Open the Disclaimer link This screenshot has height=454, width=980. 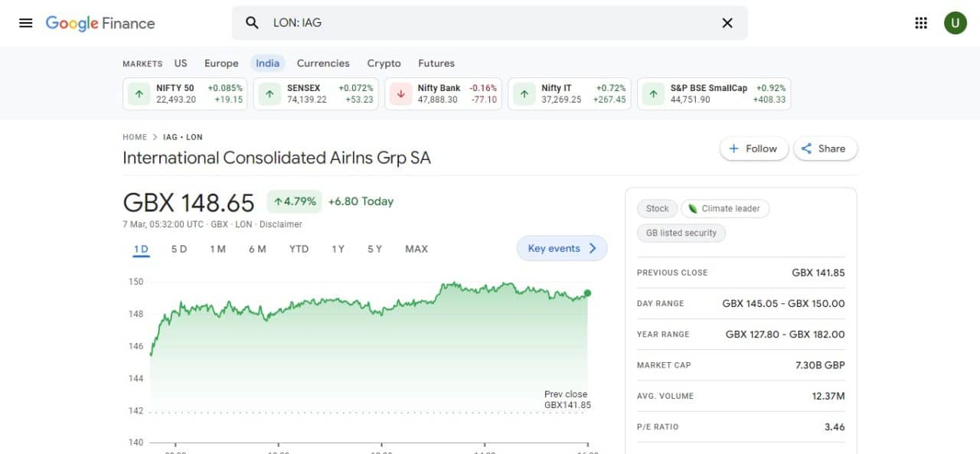pos(281,224)
